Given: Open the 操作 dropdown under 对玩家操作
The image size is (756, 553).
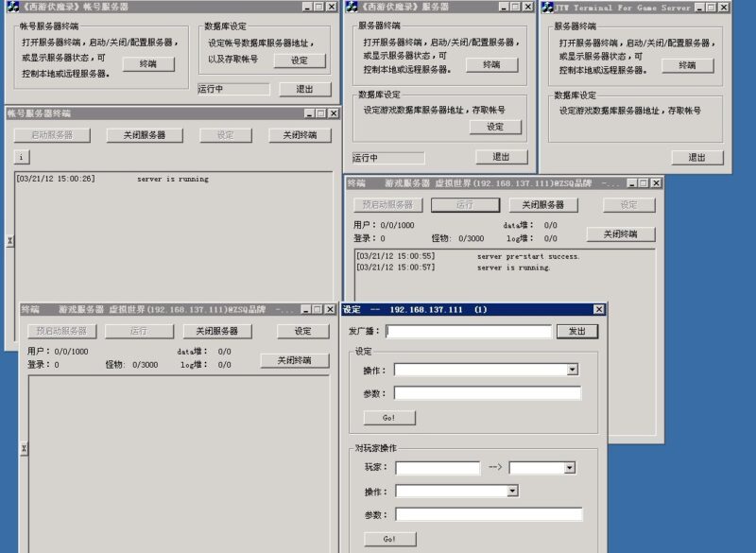Looking at the screenshot, I should [x=511, y=490].
